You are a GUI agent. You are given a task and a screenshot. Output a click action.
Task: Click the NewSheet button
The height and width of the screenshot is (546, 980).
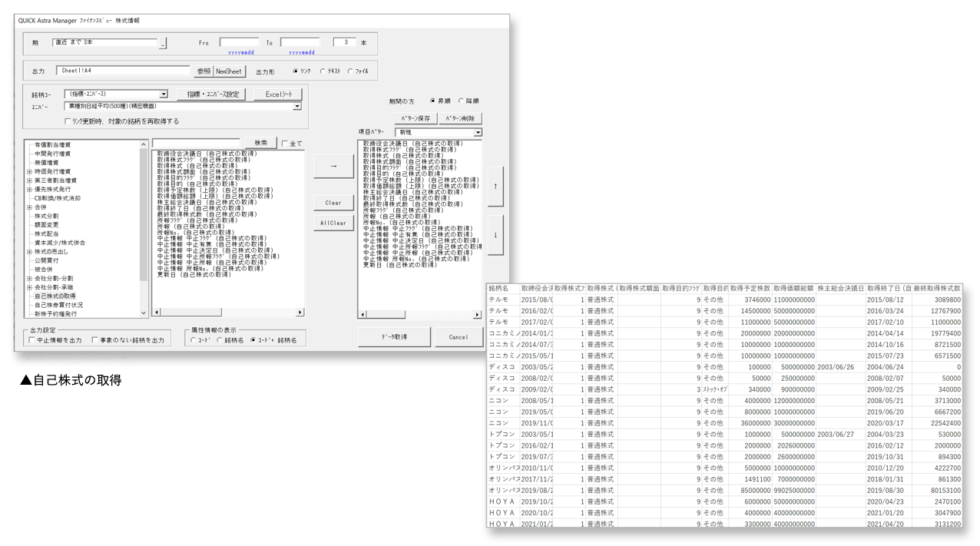pyautogui.click(x=229, y=71)
